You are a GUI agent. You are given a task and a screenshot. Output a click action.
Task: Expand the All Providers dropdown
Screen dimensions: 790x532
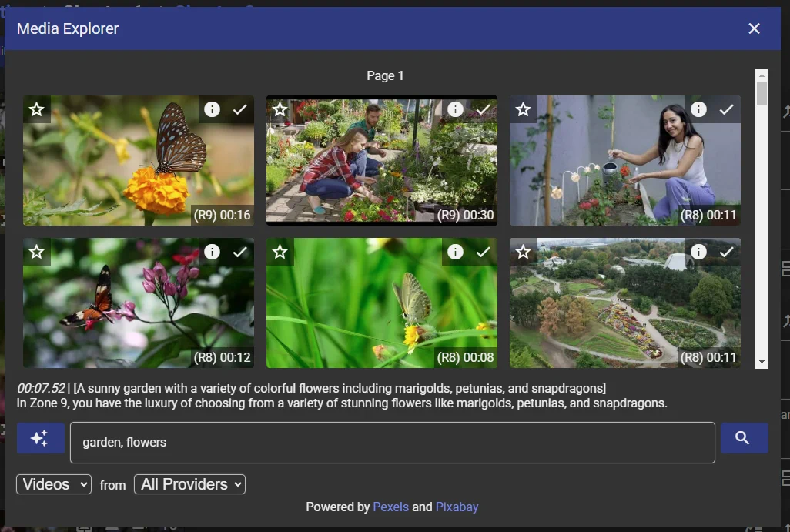[x=190, y=484]
